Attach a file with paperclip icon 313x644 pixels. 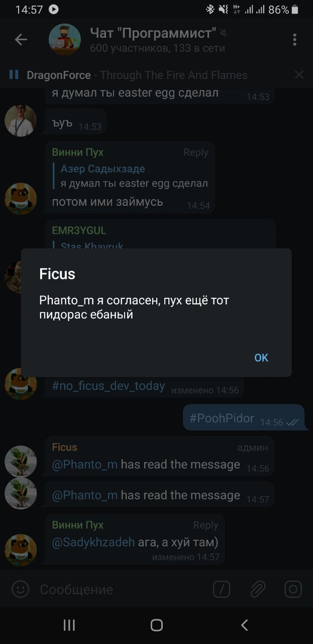coord(258,589)
